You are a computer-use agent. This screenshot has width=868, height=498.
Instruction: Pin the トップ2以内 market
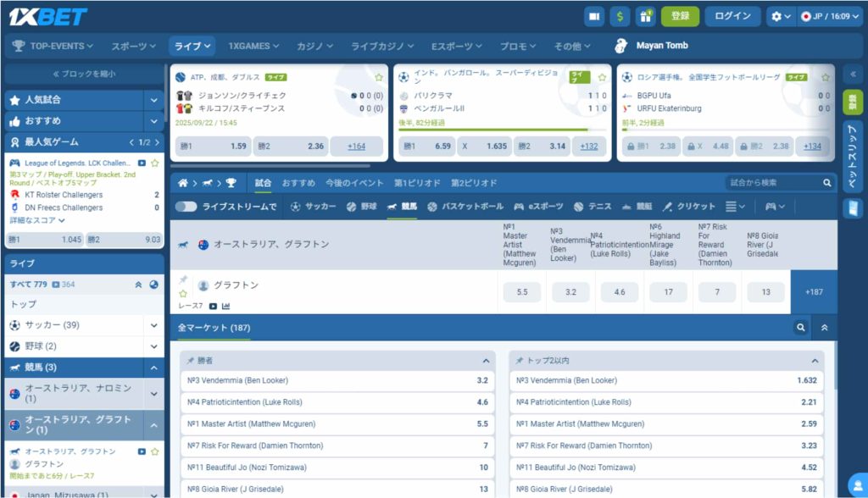pos(520,361)
